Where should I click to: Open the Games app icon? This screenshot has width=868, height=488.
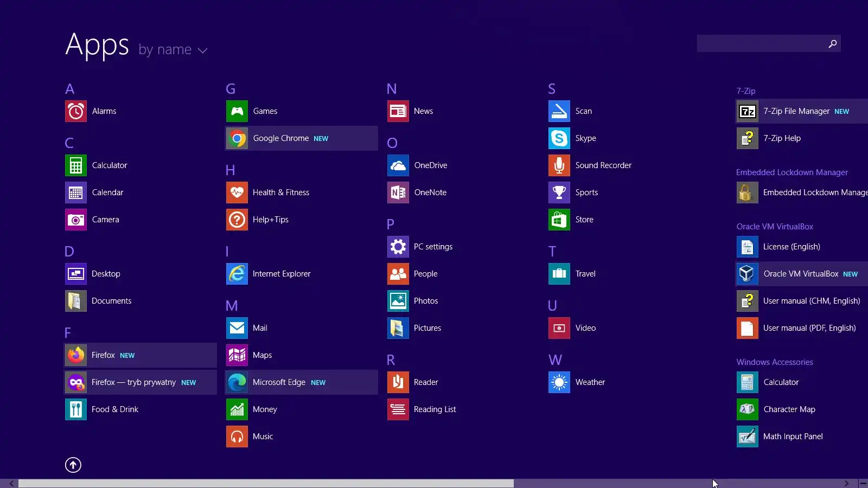click(x=237, y=111)
